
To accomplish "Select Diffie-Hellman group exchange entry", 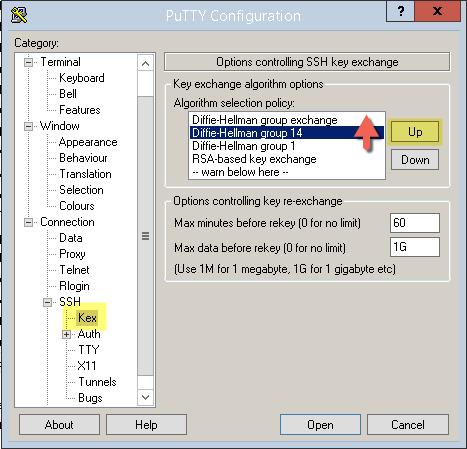I will pos(287,120).
